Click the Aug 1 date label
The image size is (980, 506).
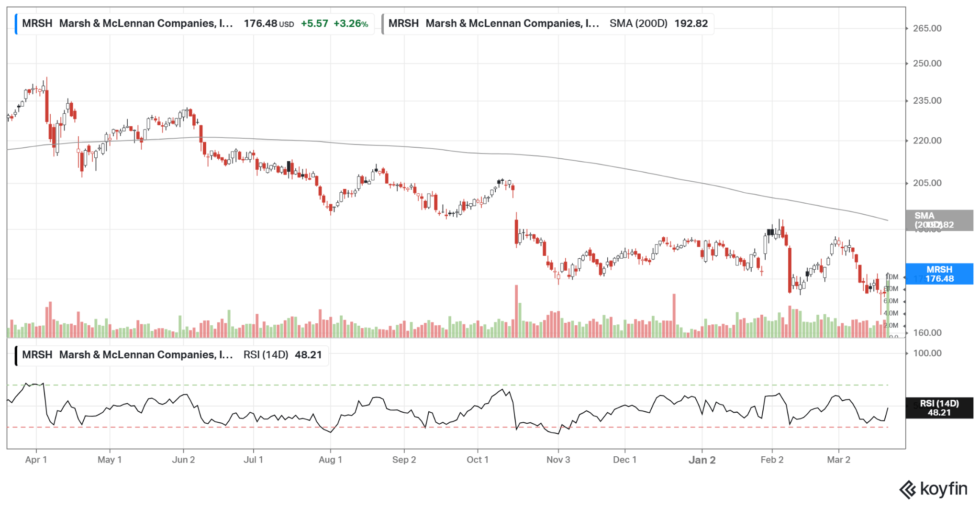click(330, 460)
